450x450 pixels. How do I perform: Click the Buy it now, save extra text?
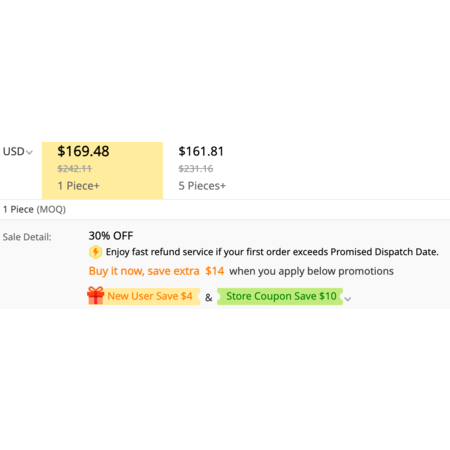tap(144, 271)
